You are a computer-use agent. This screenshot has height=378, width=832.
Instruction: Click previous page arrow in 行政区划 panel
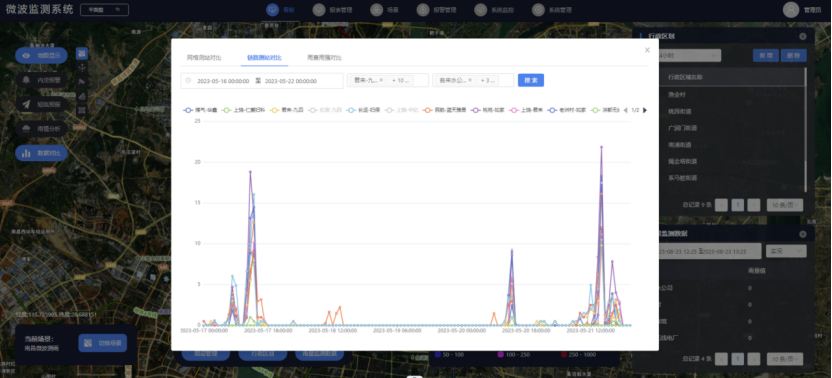tap(721, 205)
